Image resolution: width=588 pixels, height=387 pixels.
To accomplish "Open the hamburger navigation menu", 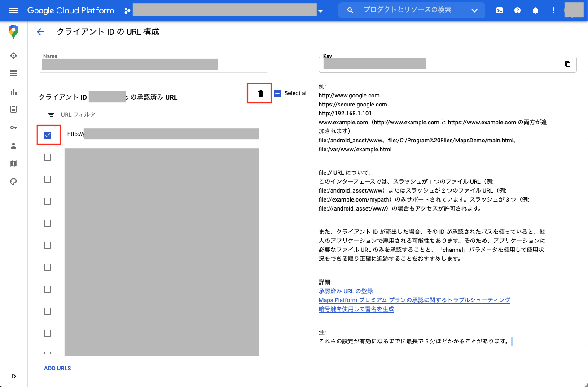I will click(x=13, y=10).
